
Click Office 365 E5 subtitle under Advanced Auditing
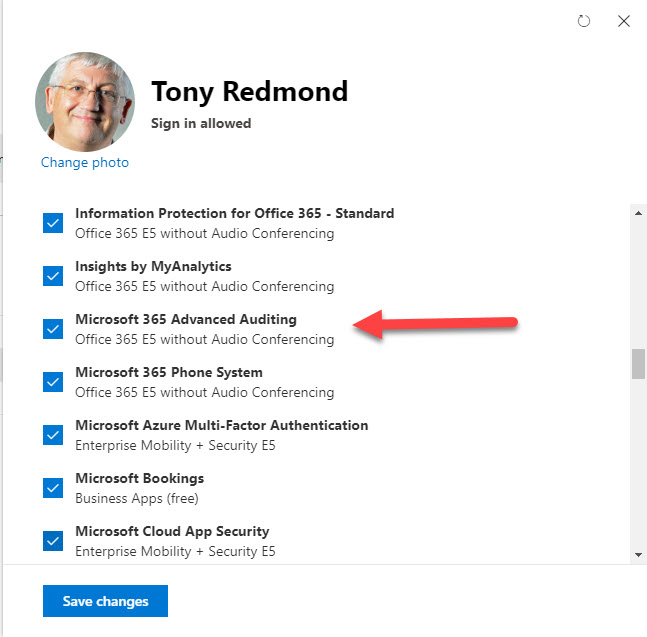[205, 340]
